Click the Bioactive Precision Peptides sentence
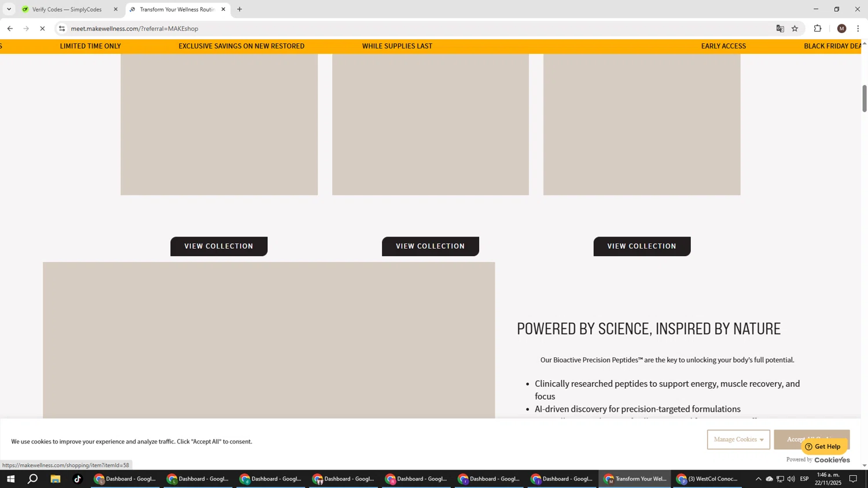 667,360
